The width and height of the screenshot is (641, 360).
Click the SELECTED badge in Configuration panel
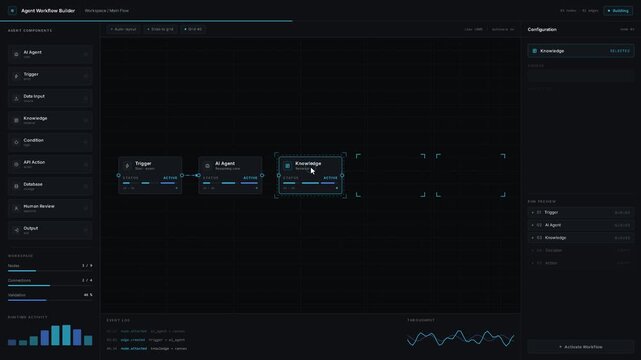tap(620, 51)
